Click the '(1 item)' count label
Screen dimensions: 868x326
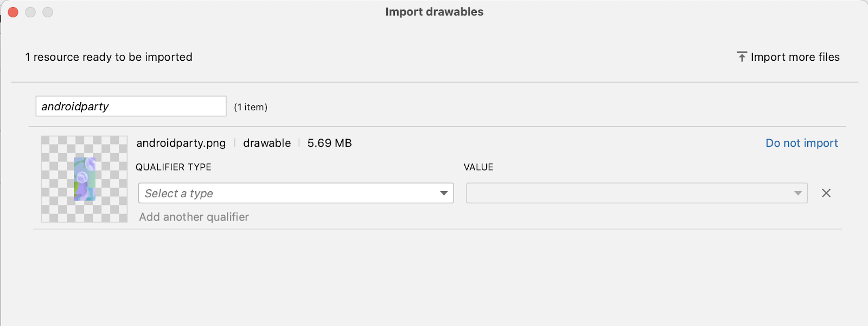click(251, 107)
